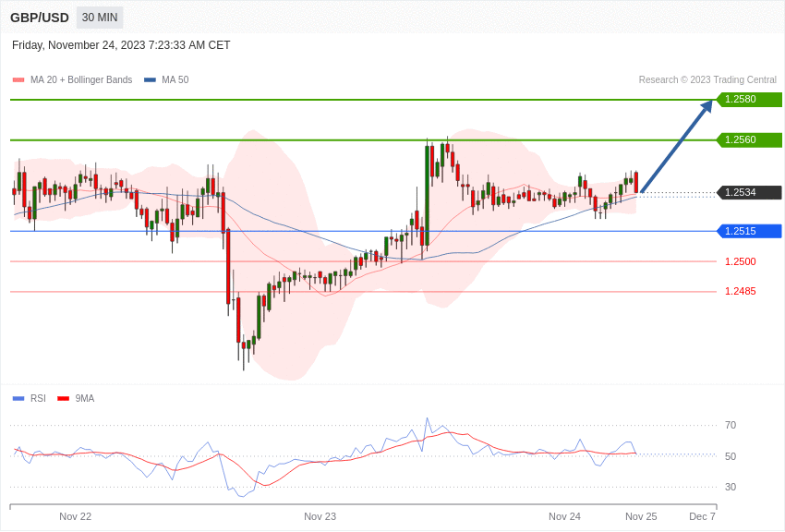Click the 9MA red legend swatch

[x=63, y=399]
